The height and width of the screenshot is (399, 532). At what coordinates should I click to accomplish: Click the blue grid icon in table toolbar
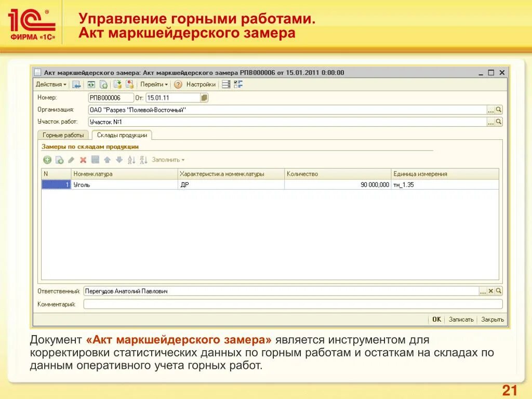pos(96,160)
